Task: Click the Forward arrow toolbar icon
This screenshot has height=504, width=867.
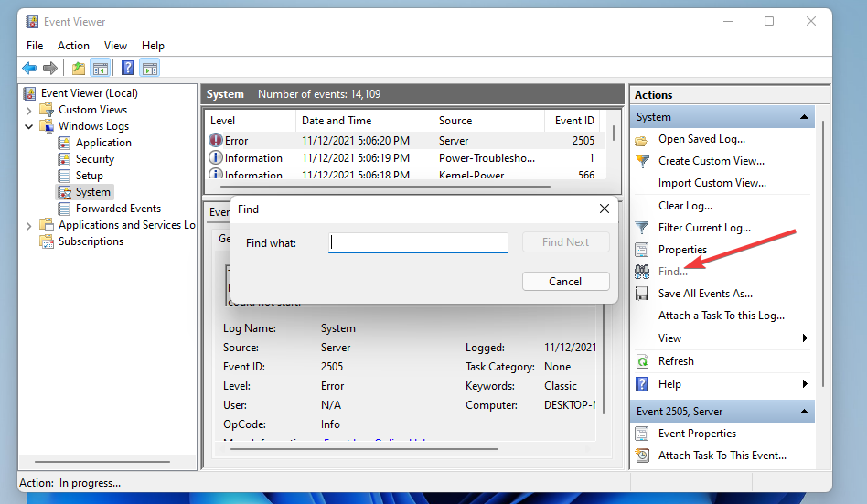Action: coord(50,68)
